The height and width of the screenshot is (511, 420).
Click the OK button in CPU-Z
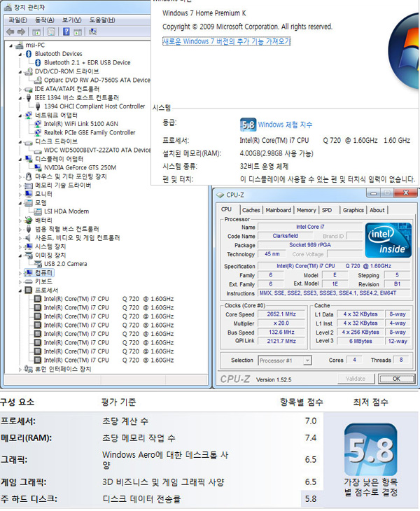[396, 379]
